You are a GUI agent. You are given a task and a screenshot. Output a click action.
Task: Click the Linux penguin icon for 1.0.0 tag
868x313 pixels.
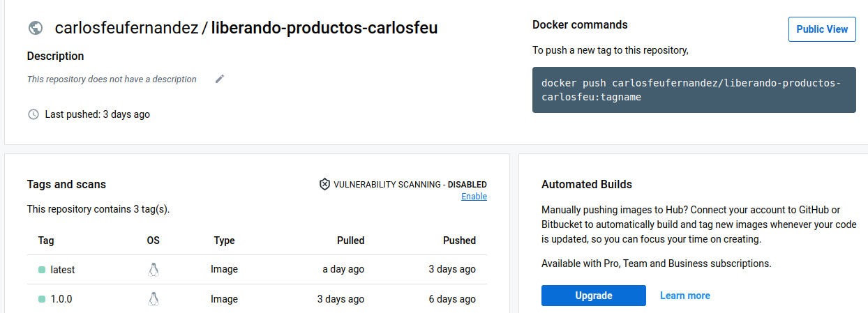[154, 299]
